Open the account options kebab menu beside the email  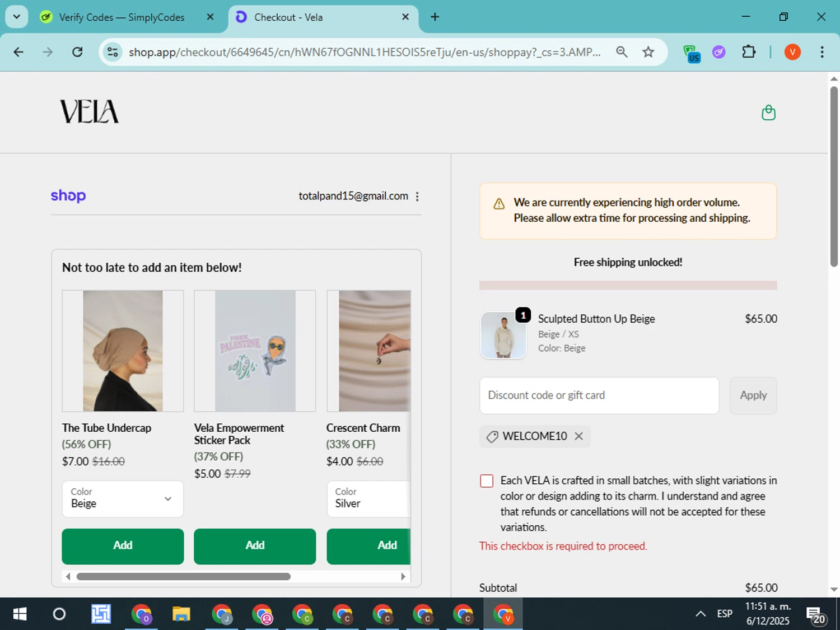[417, 197]
